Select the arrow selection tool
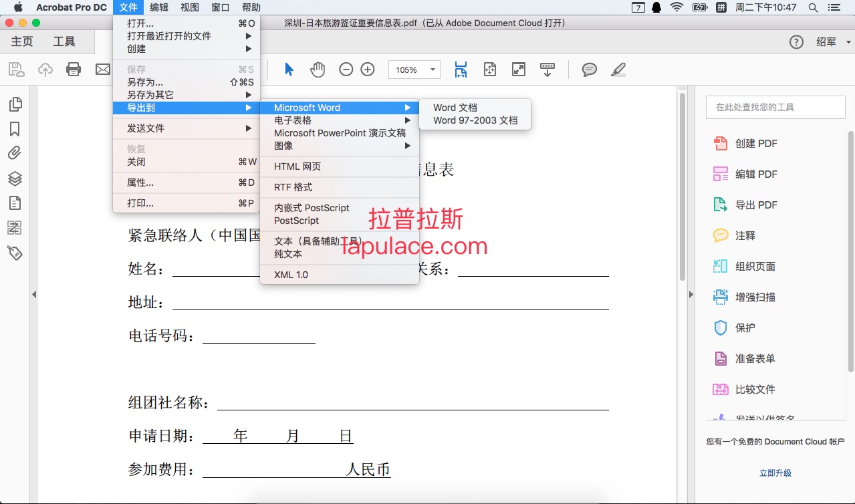 click(289, 70)
